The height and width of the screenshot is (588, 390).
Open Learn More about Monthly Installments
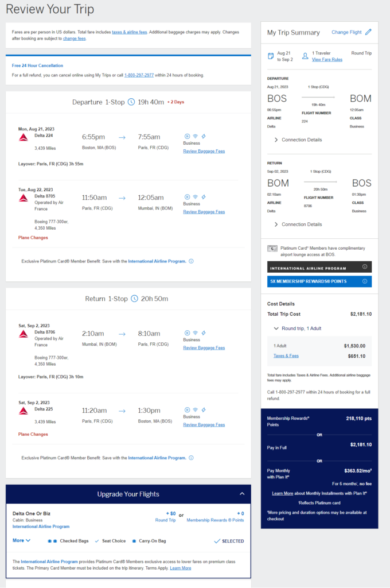(283, 493)
